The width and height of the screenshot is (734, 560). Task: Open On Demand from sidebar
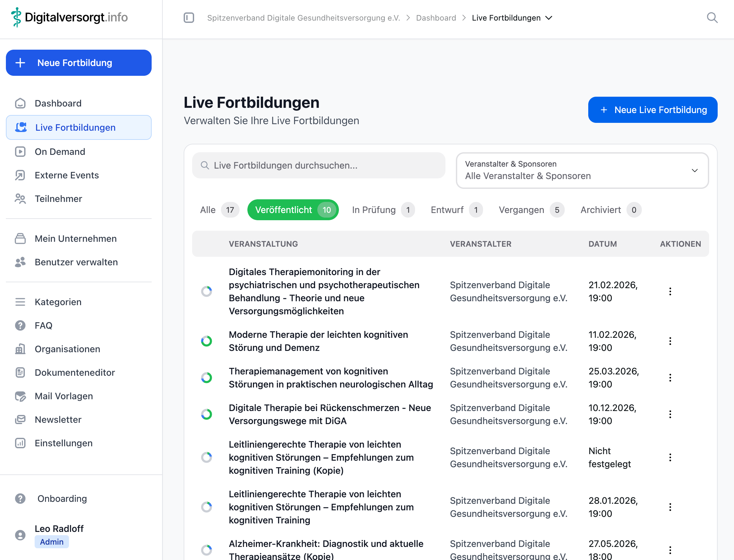(x=60, y=152)
